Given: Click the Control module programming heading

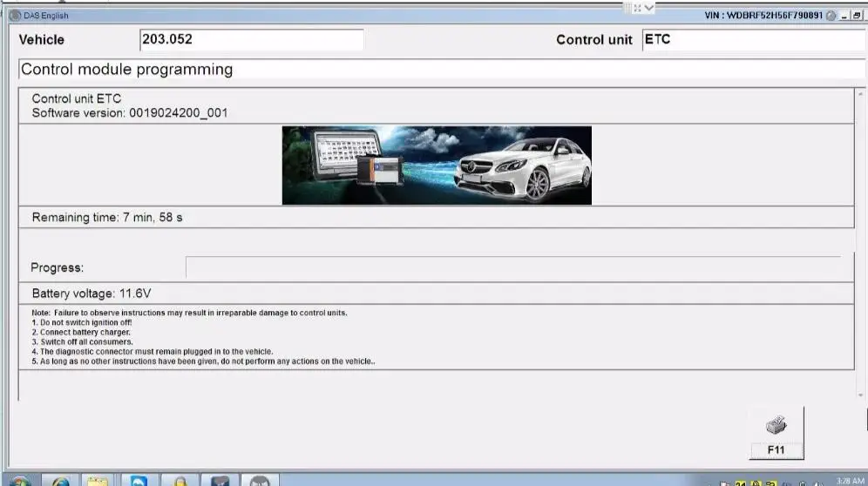Looking at the screenshot, I should (126, 69).
